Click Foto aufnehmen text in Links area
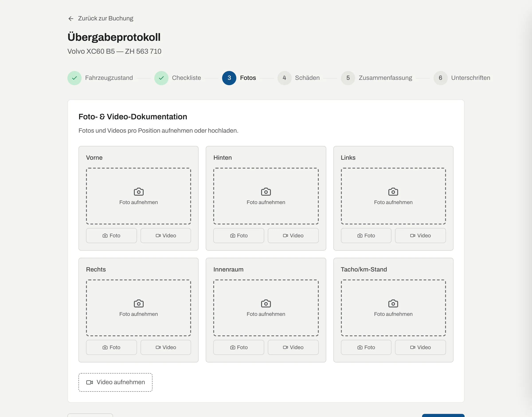532x417 pixels. pos(393,202)
